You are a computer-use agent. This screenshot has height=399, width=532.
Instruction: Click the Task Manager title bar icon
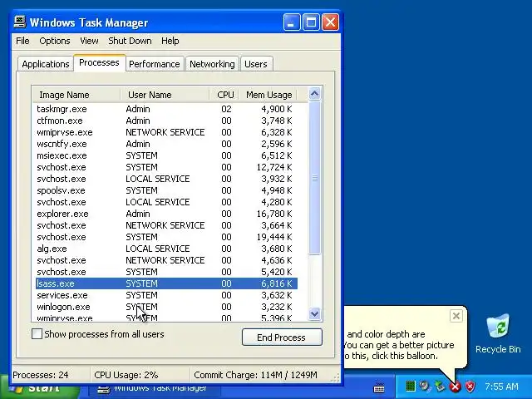(20, 22)
